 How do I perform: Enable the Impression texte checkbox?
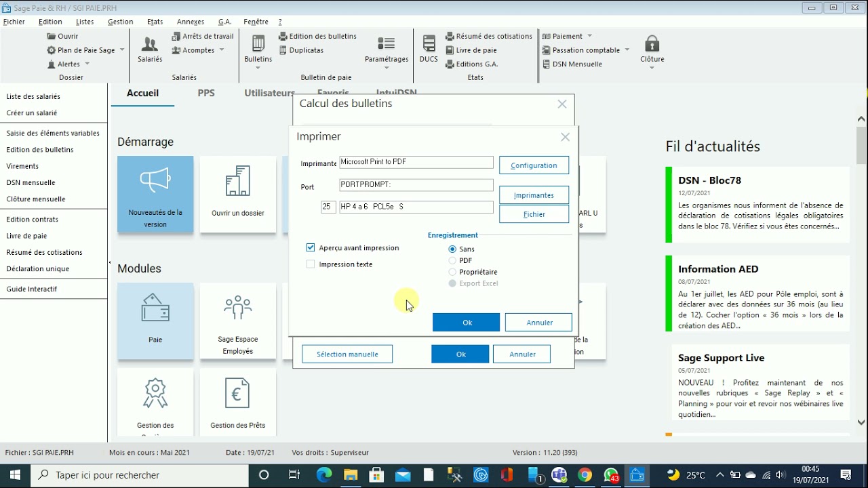tap(311, 264)
